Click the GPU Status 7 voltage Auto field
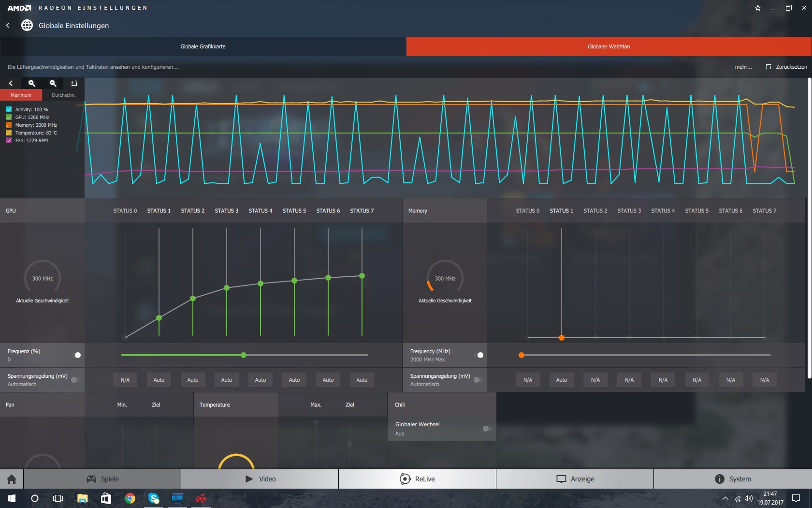This screenshot has width=812, height=508. (362, 380)
